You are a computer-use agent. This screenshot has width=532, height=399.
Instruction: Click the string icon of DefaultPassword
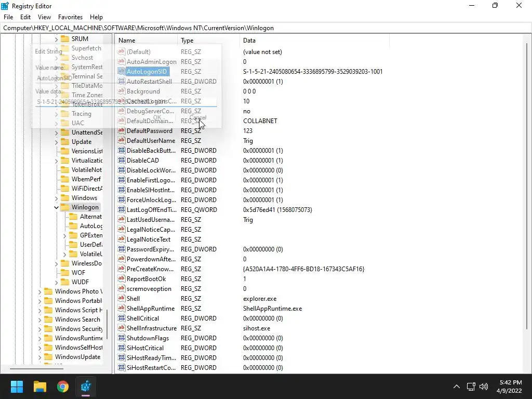point(121,130)
